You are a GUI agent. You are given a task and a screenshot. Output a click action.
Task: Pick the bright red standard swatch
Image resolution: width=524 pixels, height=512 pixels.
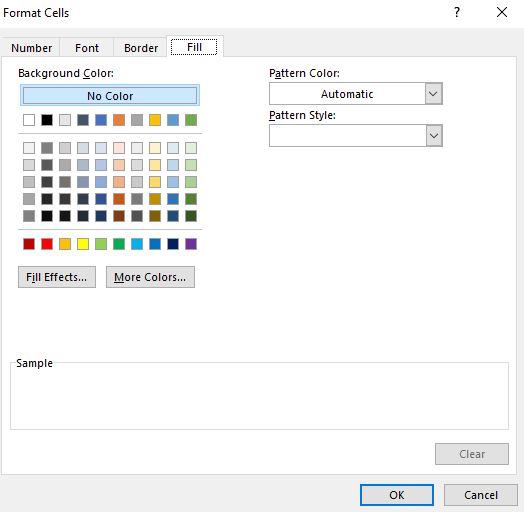[x=47, y=244]
